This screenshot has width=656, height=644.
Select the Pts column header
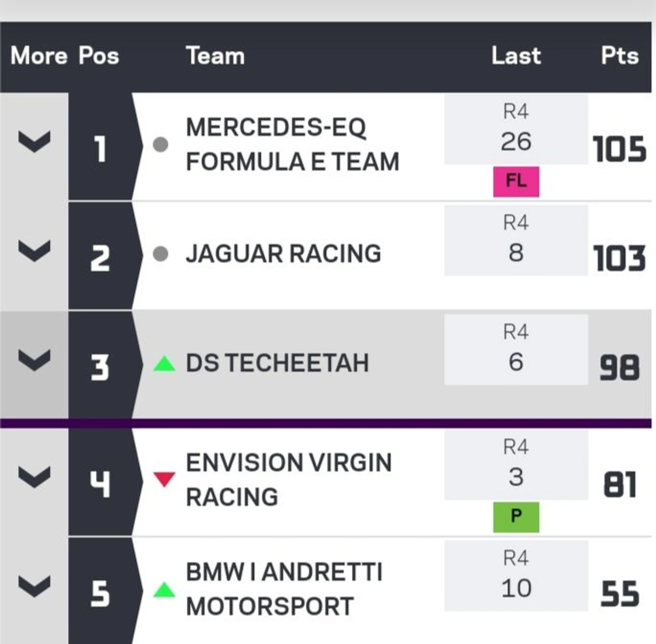point(620,56)
